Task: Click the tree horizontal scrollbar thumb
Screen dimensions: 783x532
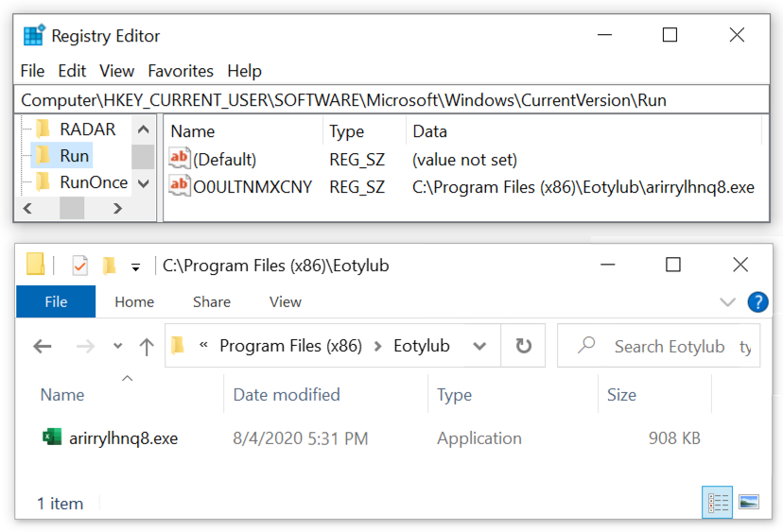Action: click(72, 209)
